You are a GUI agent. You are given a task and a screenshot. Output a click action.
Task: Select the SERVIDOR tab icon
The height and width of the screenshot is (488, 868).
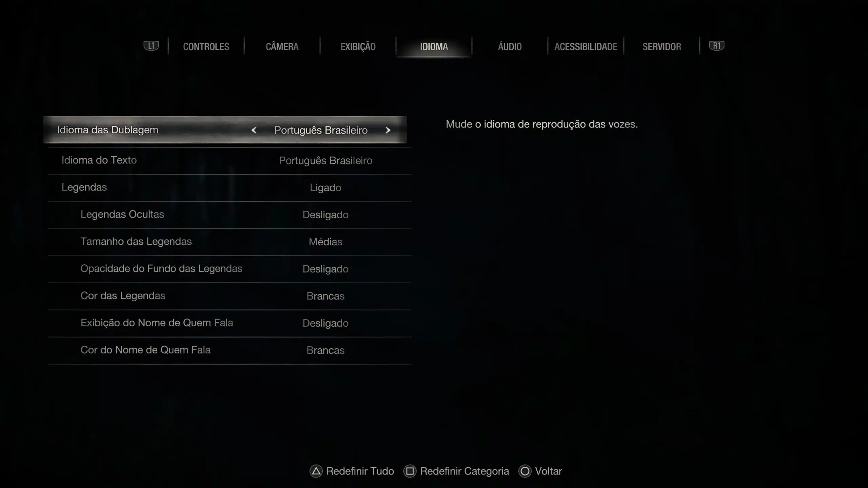662,46
